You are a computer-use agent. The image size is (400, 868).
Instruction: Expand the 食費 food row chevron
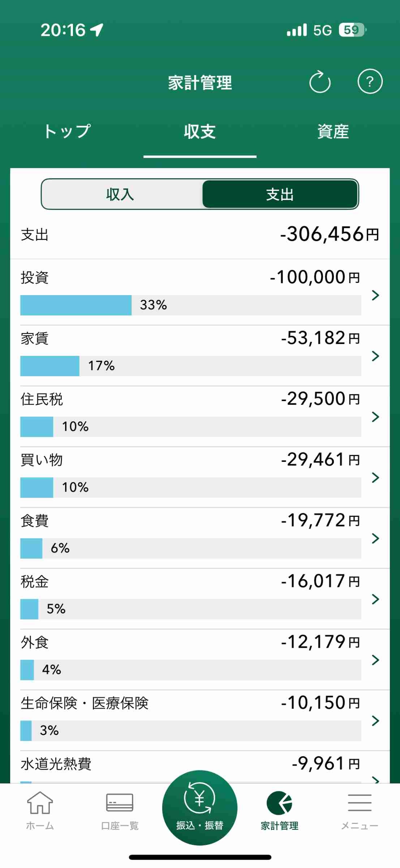coord(375,539)
